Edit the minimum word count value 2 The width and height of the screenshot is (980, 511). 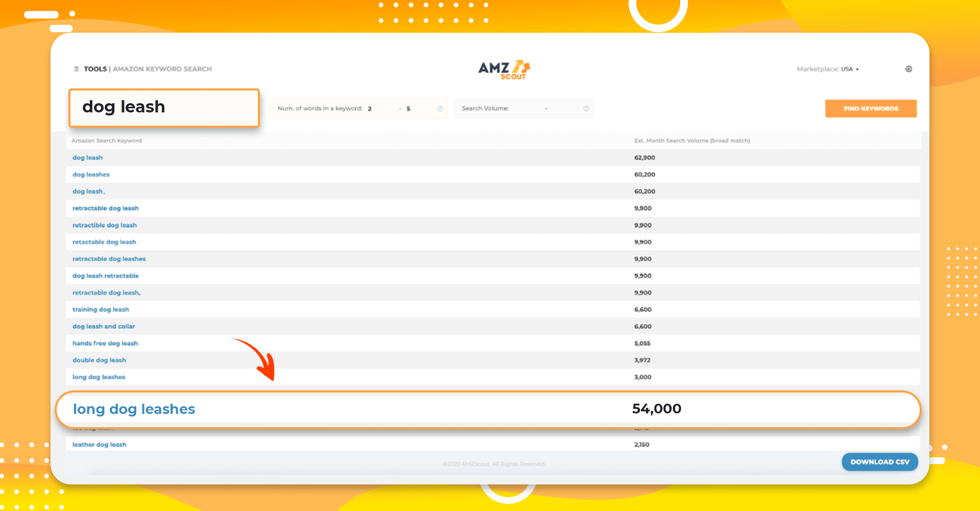[x=370, y=108]
